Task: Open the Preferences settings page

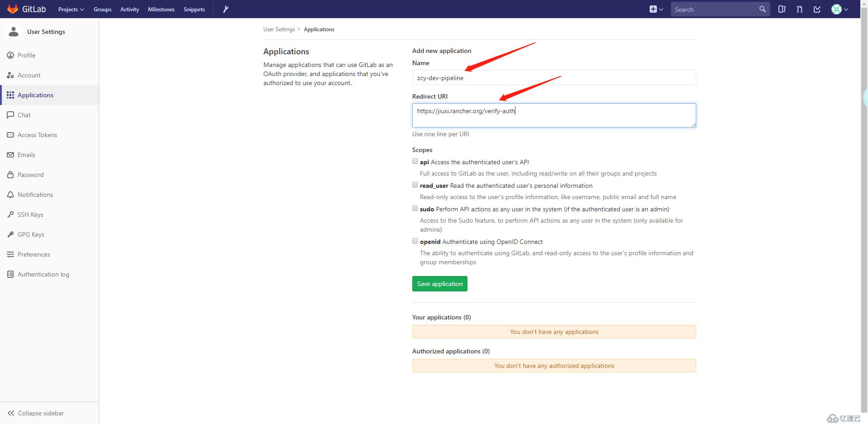Action: tap(50, 254)
